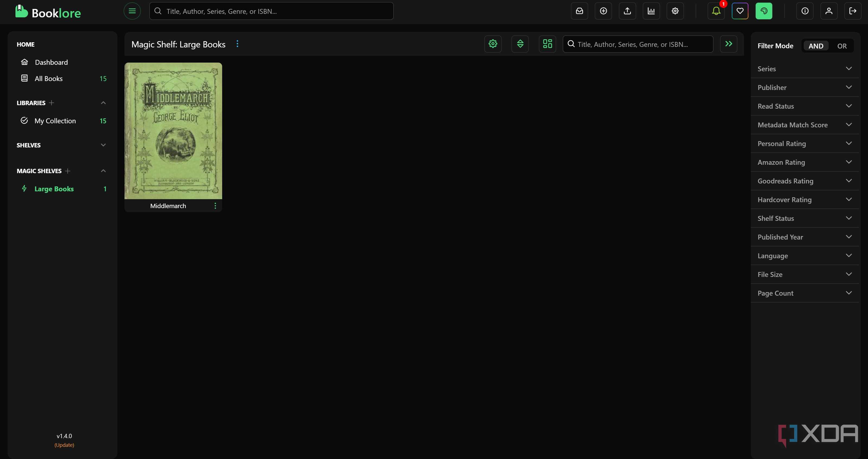The height and width of the screenshot is (459, 868).
Task: Open the shelf display settings gear icon
Action: pos(493,44)
